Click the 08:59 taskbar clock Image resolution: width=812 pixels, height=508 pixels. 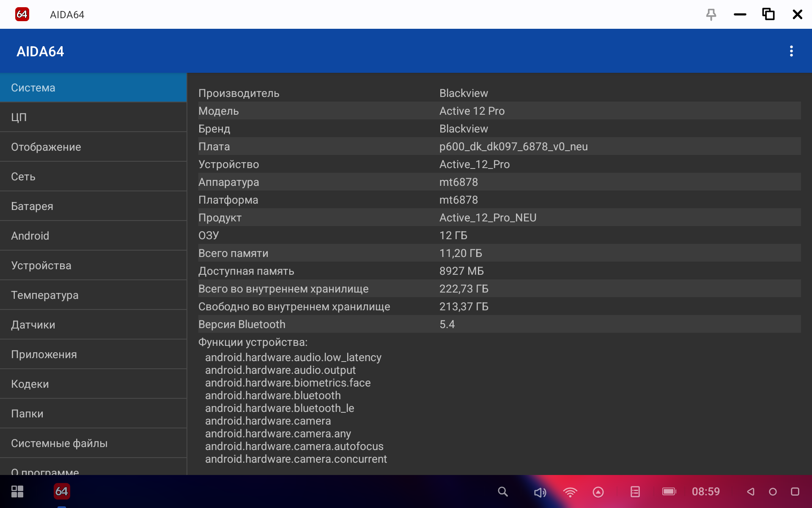pos(705,491)
